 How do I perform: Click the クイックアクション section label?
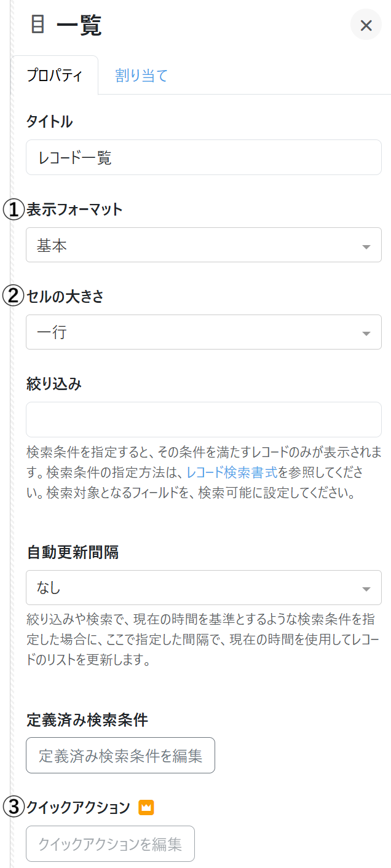79,807
